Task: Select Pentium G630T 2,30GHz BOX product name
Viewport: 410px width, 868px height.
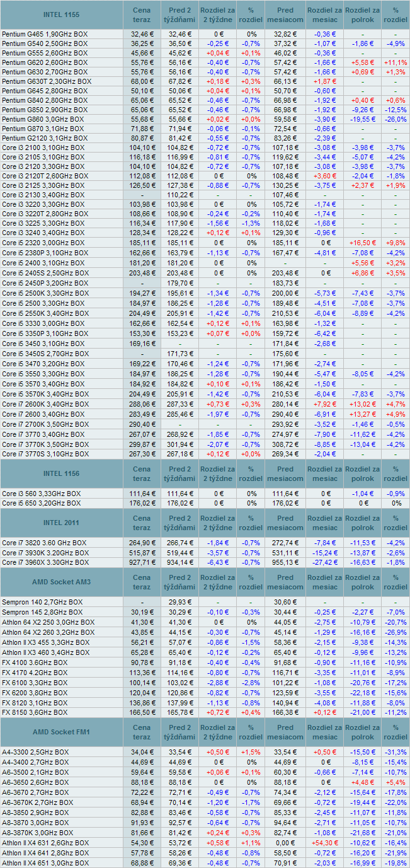Action: coord(47,81)
